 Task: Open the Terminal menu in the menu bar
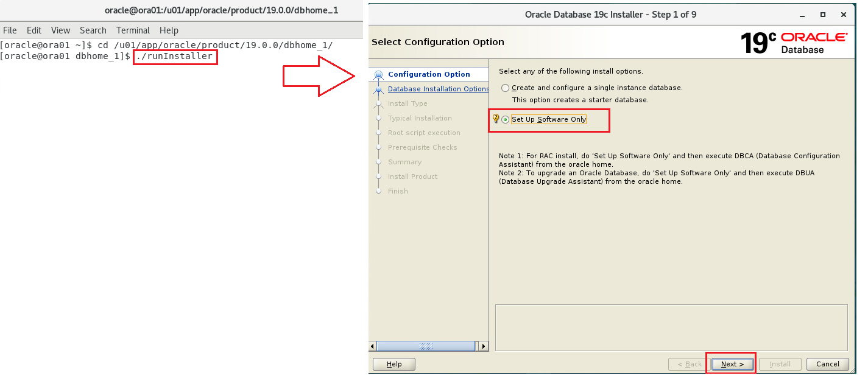click(x=133, y=30)
